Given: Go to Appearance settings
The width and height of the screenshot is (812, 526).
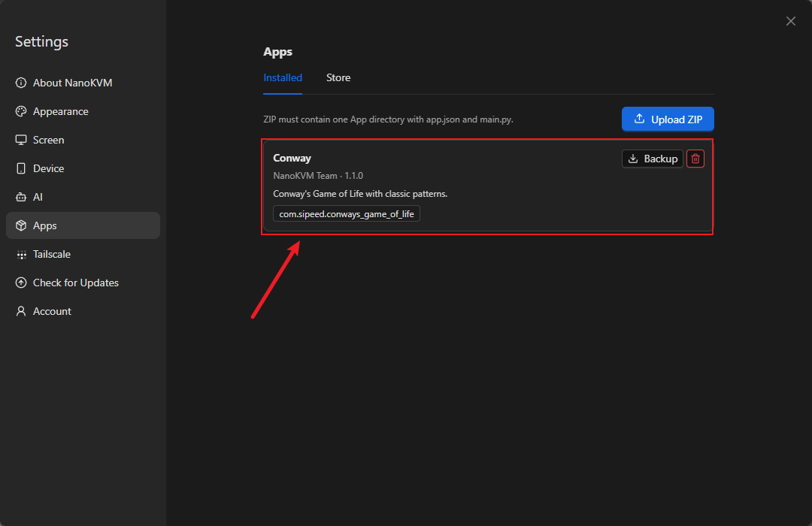Looking at the screenshot, I should tap(83, 111).
